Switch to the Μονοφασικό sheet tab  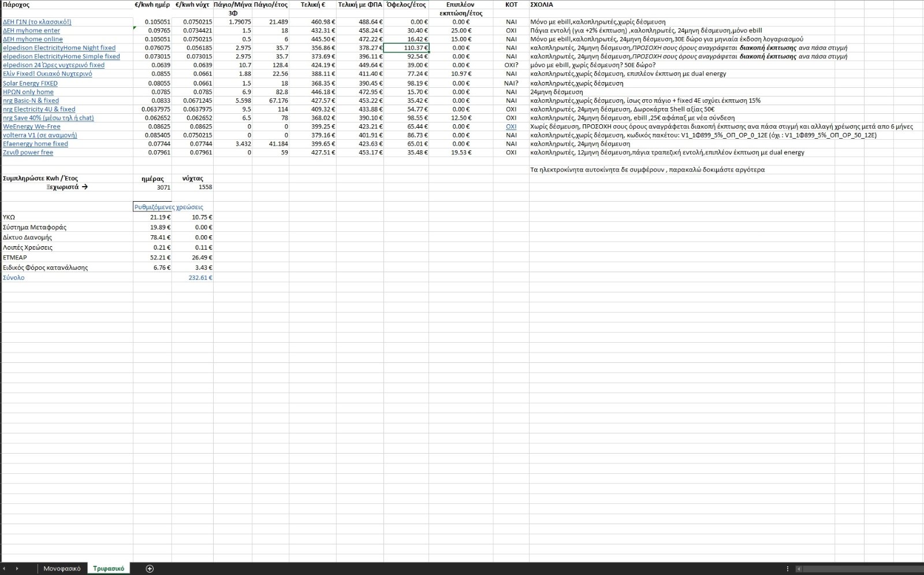pyautogui.click(x=62, y=569)
